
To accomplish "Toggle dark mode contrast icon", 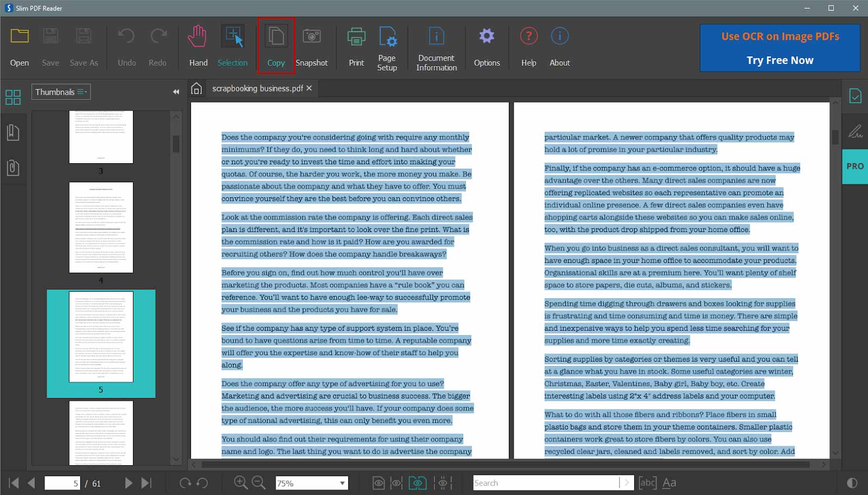I will [852, 483].
